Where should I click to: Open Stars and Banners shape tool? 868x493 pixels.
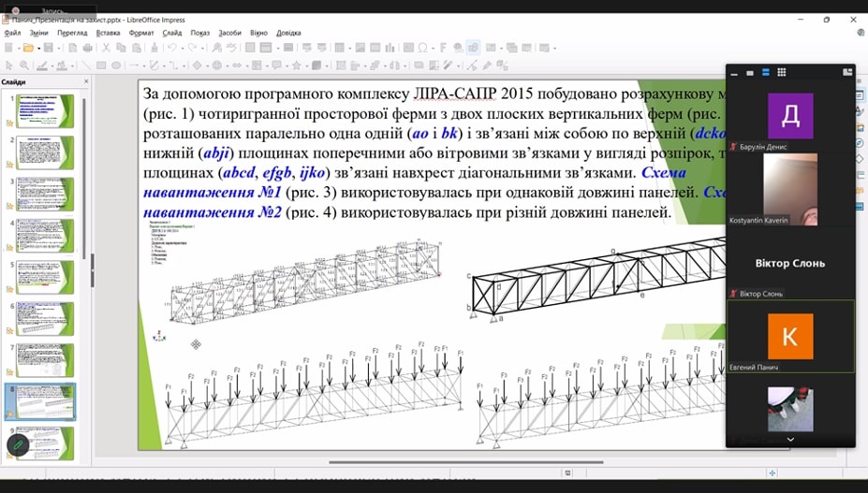[x=297, y=65]
